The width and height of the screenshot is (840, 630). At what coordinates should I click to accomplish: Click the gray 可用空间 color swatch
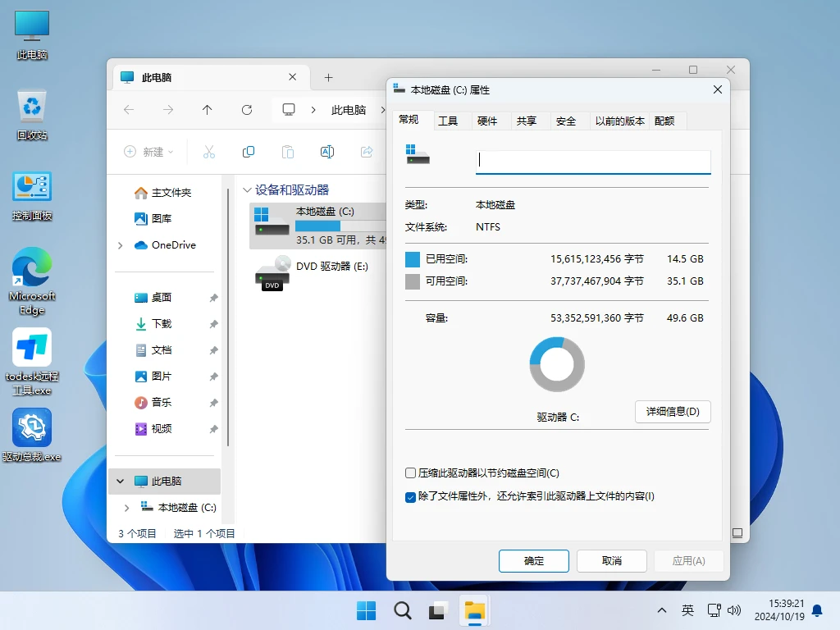[x=413, y=281]
